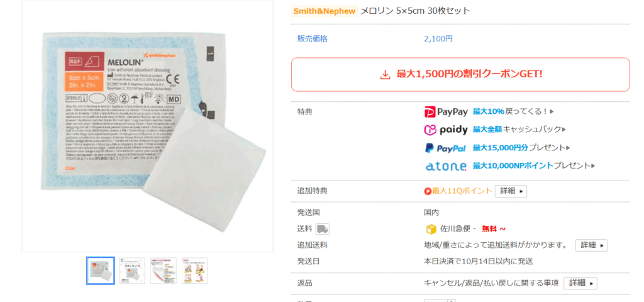The image size is (644, 302).
Task: Select the fourth usage instructions thumbnail
Action: [195, 271]
